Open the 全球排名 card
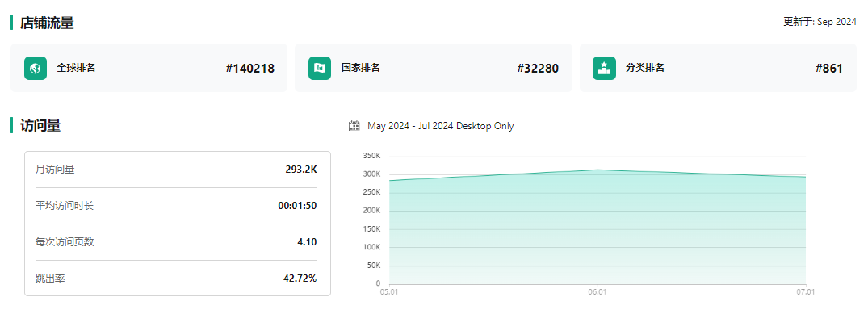The width and height of the screenshot is (868, 310). [149, 68]
